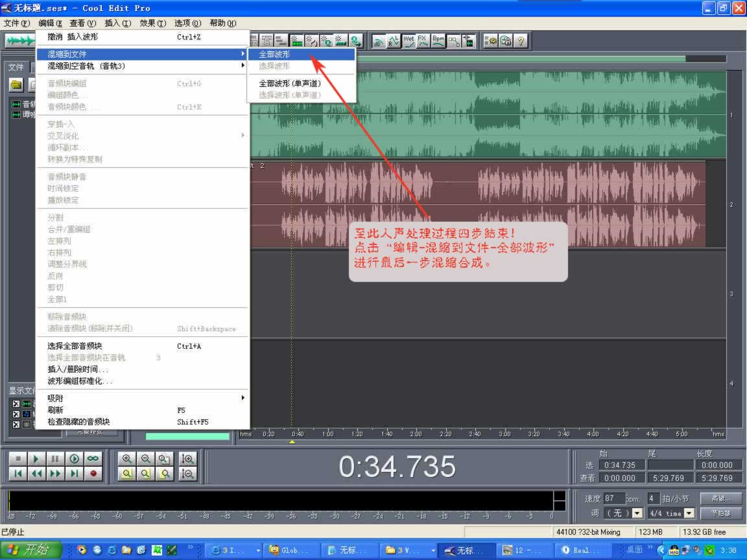
Task: Toggle the video files show checkbox
Action: tap(16, 425)
